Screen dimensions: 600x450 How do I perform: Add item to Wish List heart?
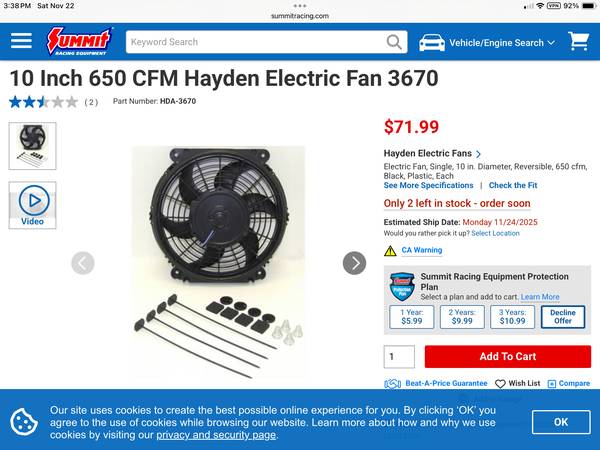(500, 383)
